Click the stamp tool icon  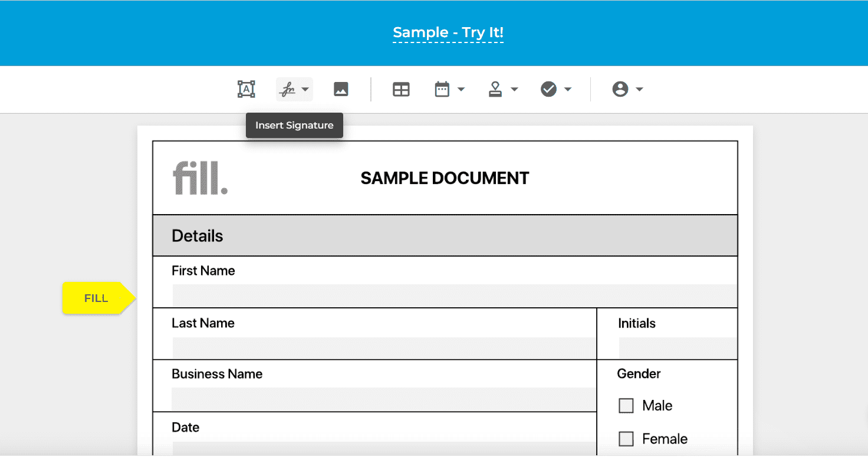pyautogui.click(x=495, y=89)
